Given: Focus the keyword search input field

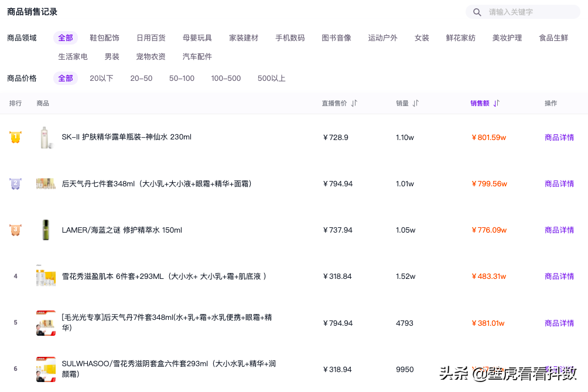Looking at the screenshot, I should pos(523,12).
